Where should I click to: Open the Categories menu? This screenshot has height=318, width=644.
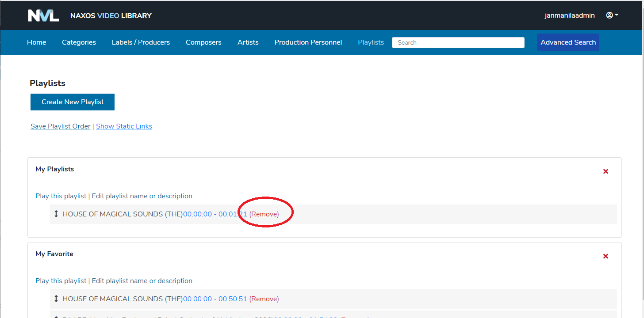coord(79,42)
